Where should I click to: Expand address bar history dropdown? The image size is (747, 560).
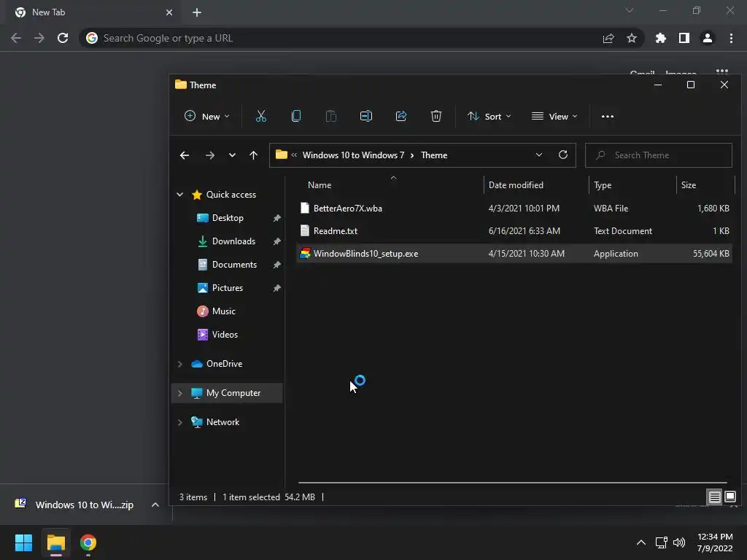click(539, 155)
